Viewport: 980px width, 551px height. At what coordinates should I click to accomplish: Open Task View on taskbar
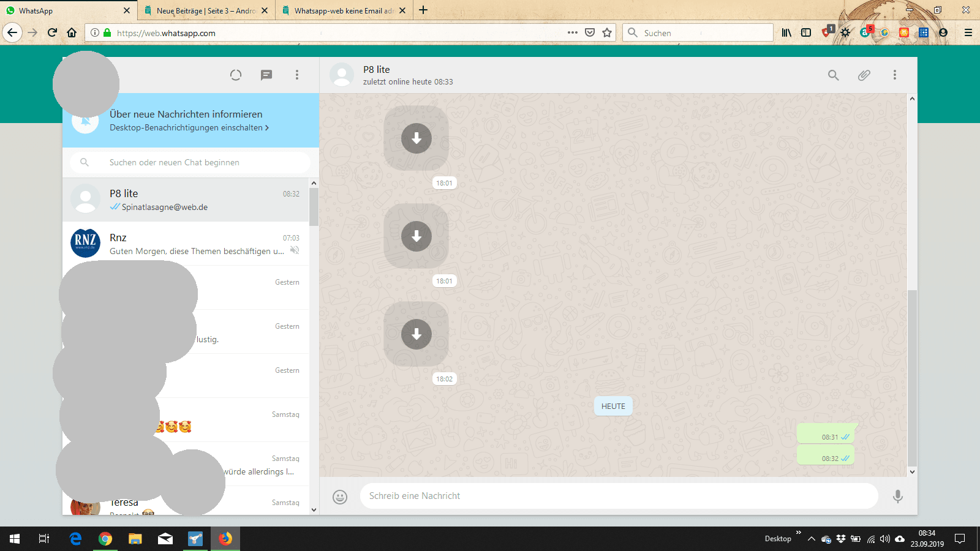point(44,539)
